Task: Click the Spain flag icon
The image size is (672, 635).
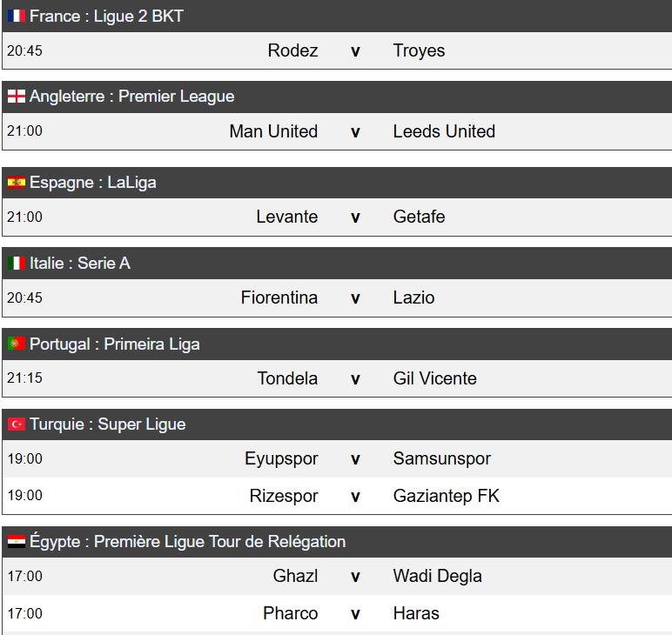Action: click(17, 183)
